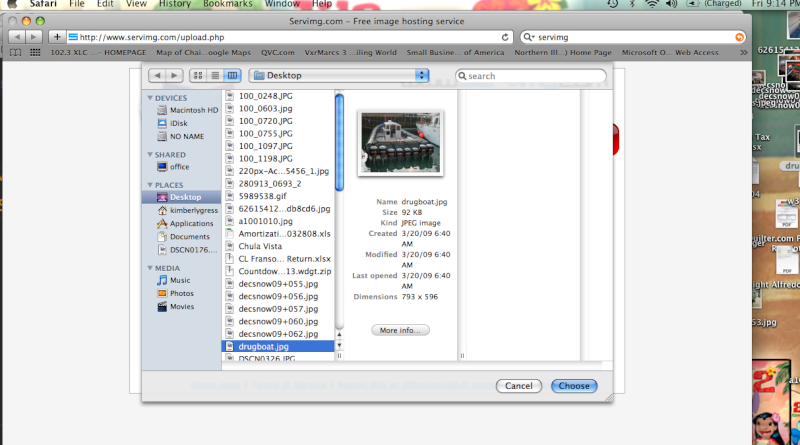This screenshot has width=800, height=445.
Task: Open Wi-Fi status menu
Action: point(652,4)
